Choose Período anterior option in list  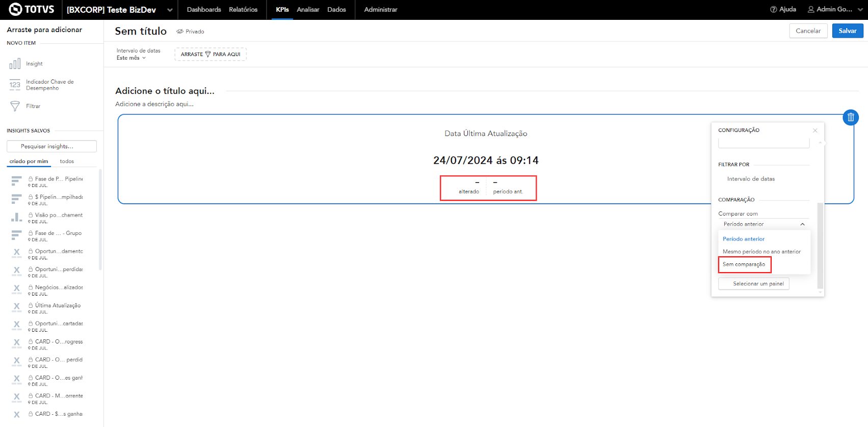744,239
